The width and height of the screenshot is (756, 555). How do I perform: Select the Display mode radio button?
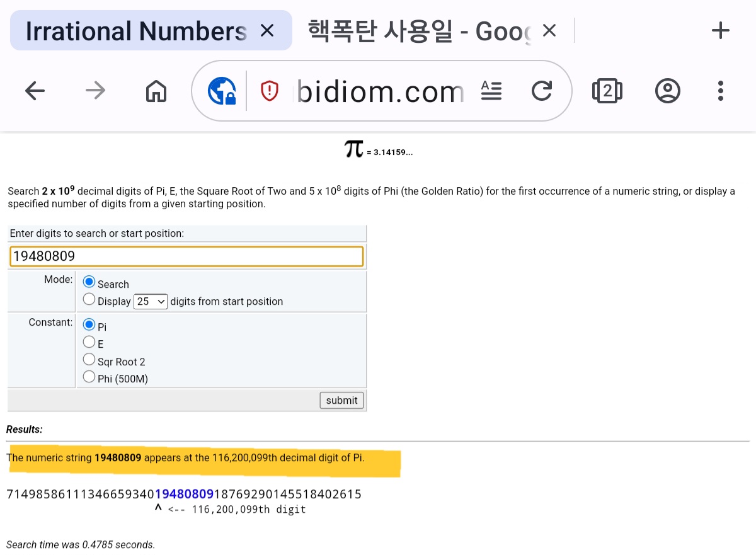coord(89,300)
